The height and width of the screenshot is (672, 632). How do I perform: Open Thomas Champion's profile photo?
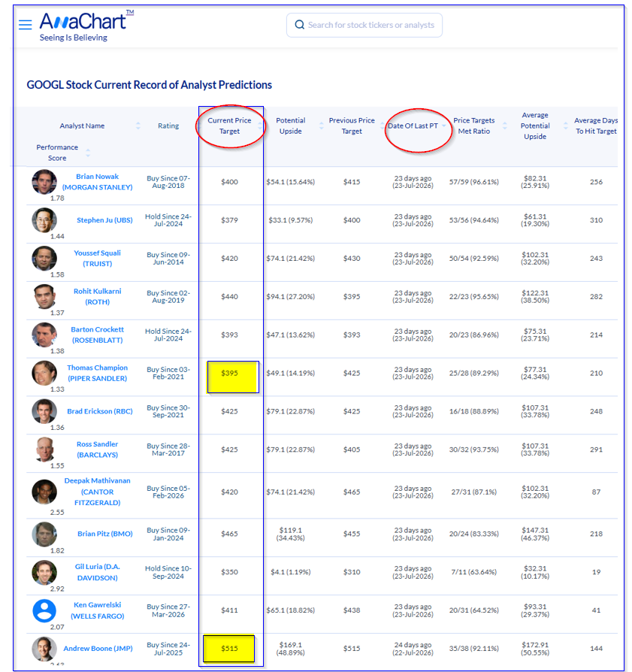point(44,373)
